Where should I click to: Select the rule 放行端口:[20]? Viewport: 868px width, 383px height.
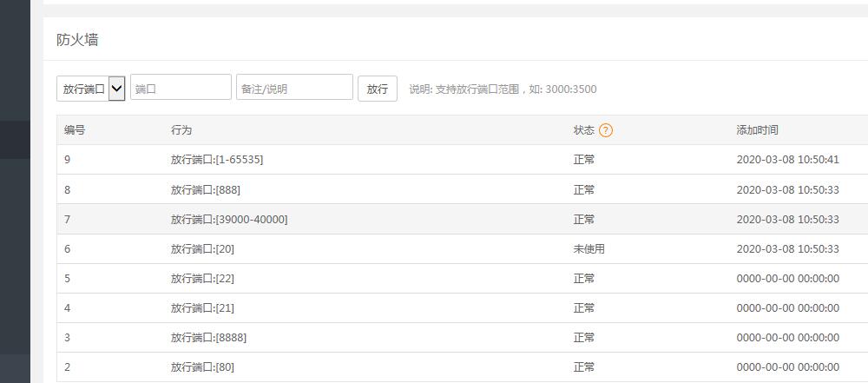point(202,248)
